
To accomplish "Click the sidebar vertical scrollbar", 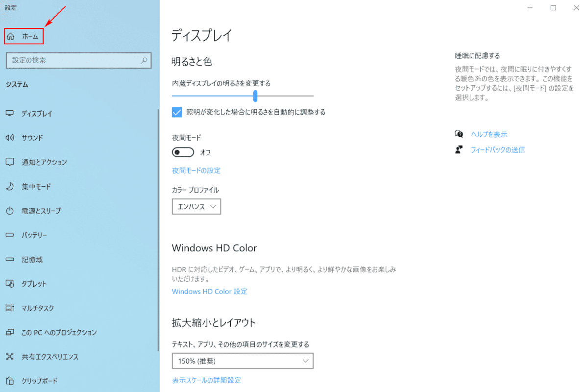I will click(158, 230).
